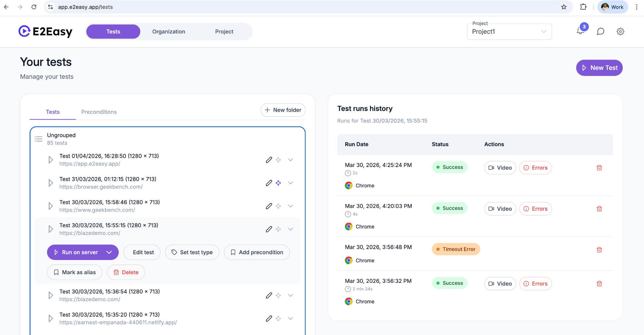Screen dimensions: 644x335
Task: Bookmark the Chrome page with the star icon
Action: 563,7
